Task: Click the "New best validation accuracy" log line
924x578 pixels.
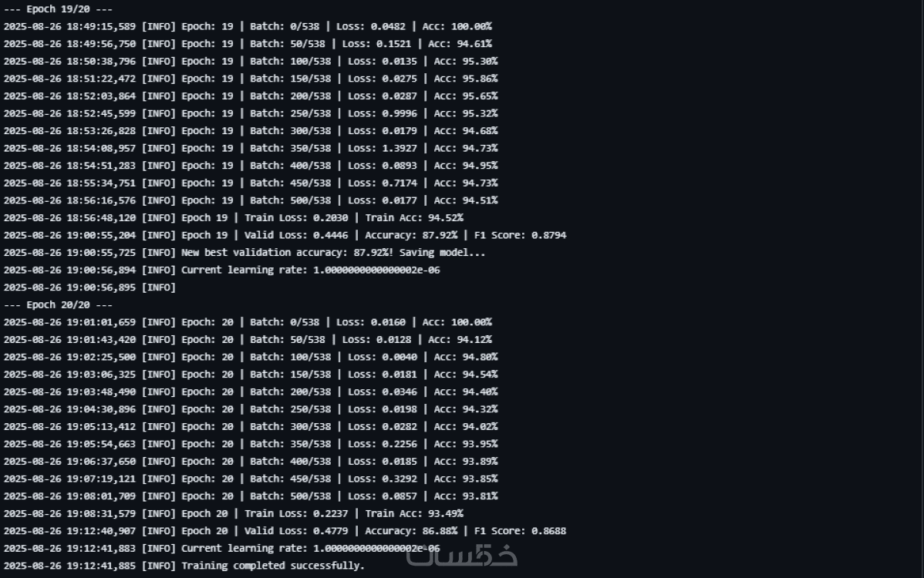Action: click(x=333, y=253)
